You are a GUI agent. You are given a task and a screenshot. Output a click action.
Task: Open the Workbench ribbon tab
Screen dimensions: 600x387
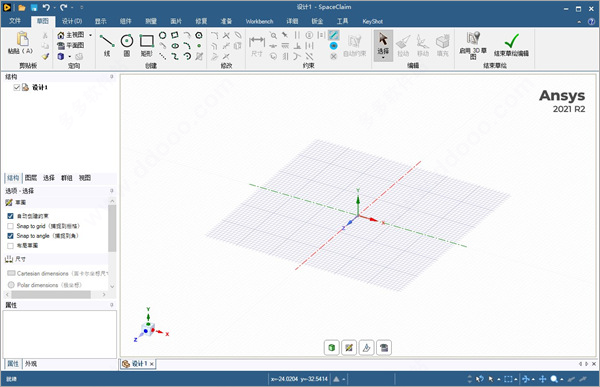[x=259, y=21]
